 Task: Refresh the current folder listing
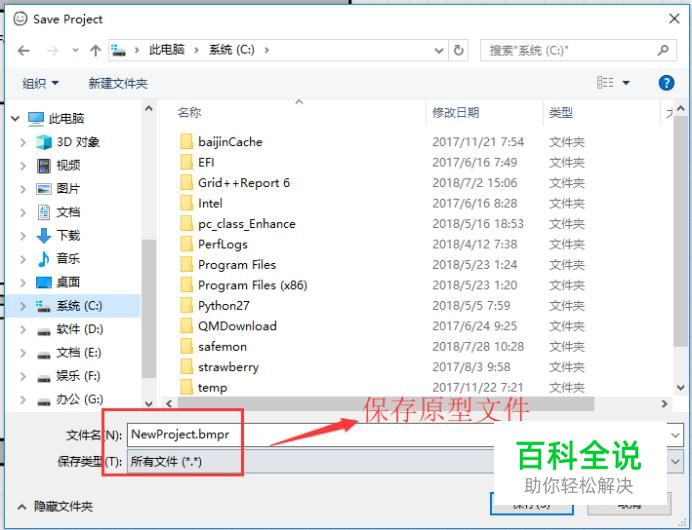tap(459, 50)
